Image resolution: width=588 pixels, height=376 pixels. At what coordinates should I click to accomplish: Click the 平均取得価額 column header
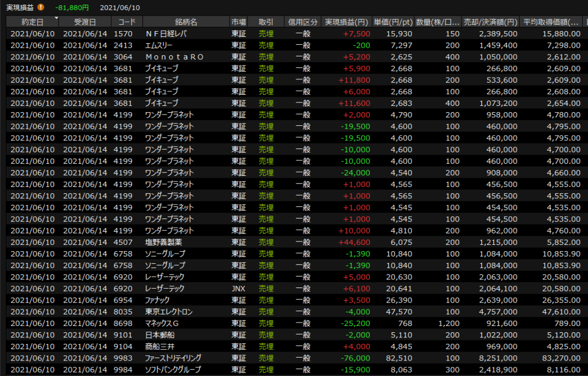551,22
